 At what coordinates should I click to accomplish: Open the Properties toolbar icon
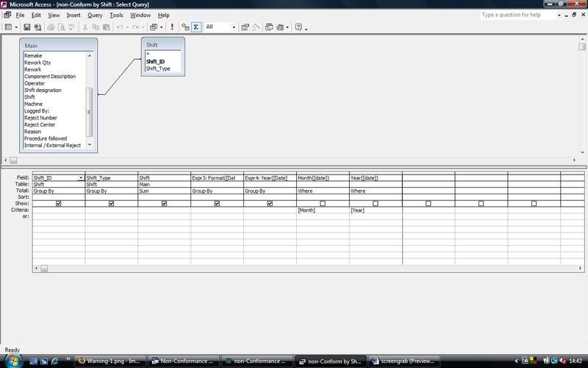point(245,27)
